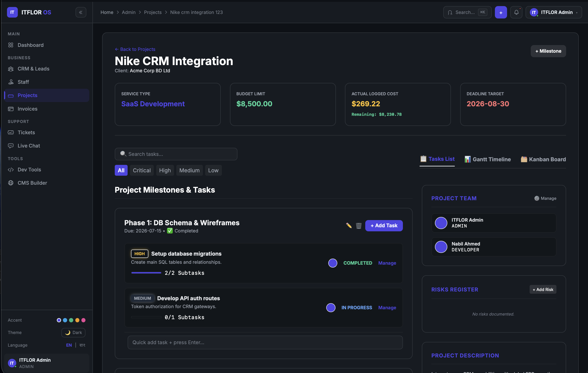Click the HIGH priority badge
The image size is (588, 373).
coord(139,254)
